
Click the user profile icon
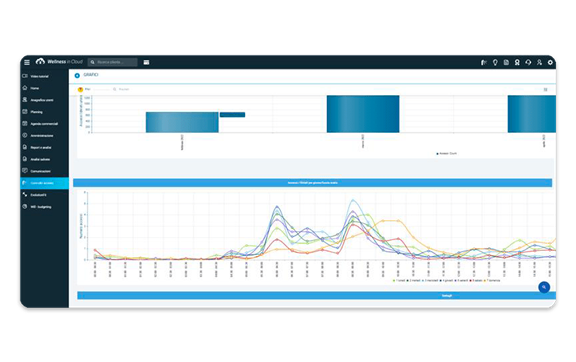pos(539,62)
